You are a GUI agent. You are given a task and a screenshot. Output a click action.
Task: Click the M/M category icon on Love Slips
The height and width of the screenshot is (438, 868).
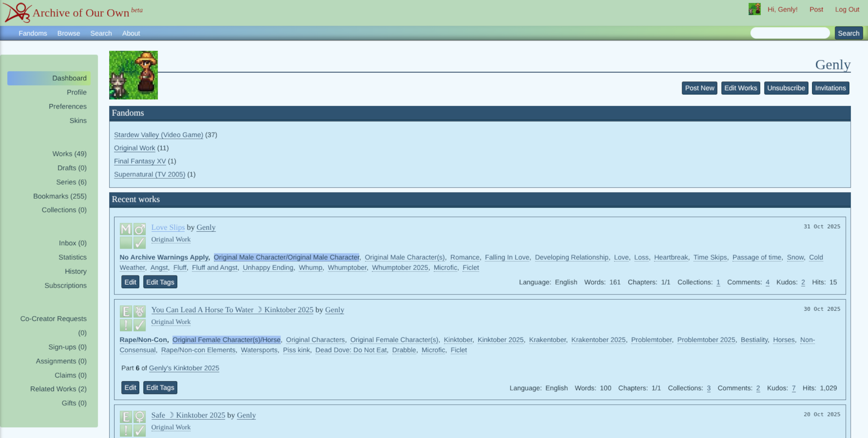(140, 229)
